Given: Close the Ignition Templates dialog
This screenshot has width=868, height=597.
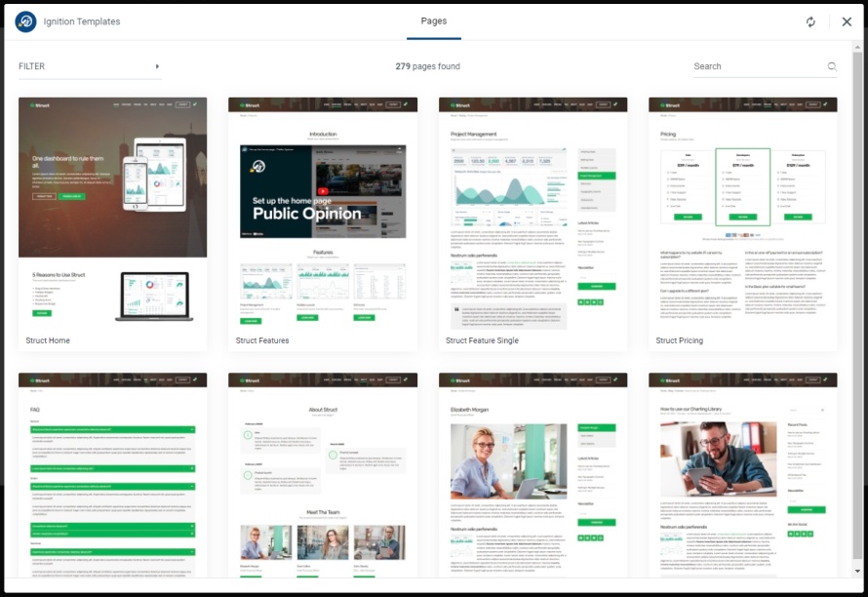Looking at the screenshot, I should pos(847,21).
